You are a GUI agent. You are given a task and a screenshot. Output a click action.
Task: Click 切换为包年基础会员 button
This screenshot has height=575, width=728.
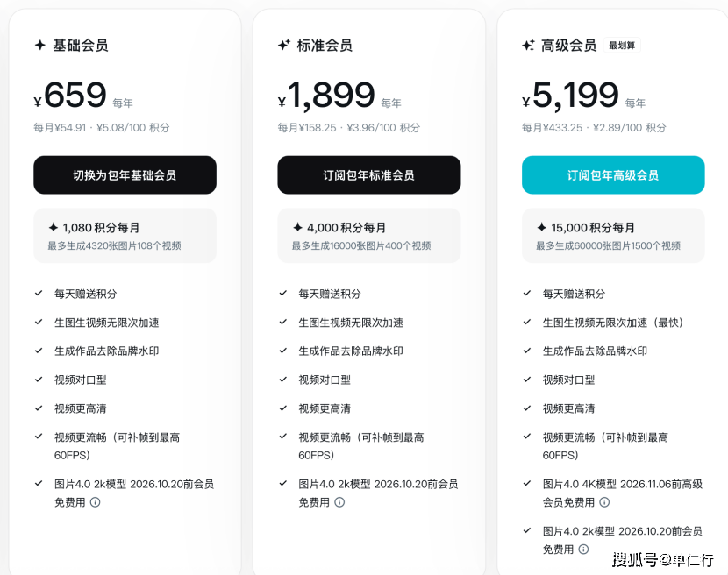(x=125, y=175)
